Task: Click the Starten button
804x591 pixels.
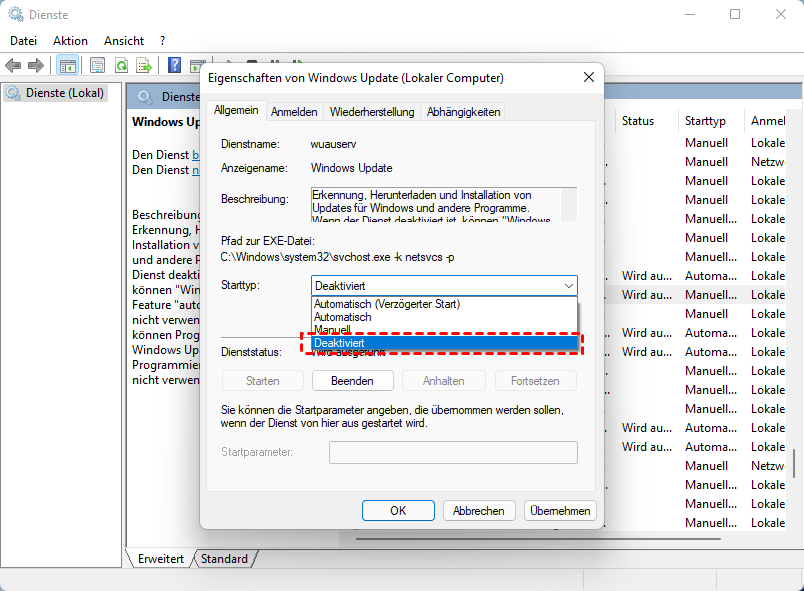Action: point(263,381)
